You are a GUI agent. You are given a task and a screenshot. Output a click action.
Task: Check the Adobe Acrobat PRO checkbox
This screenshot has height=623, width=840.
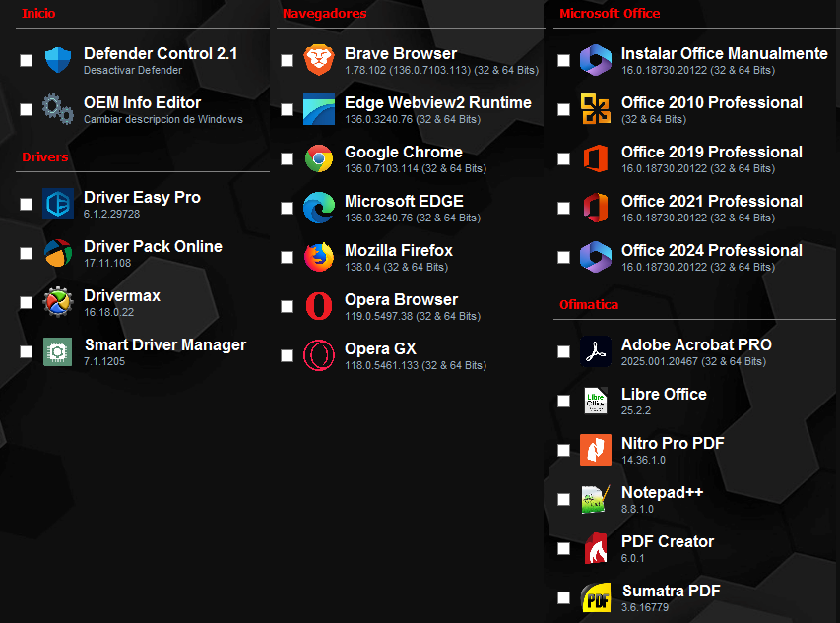(563, 352)
